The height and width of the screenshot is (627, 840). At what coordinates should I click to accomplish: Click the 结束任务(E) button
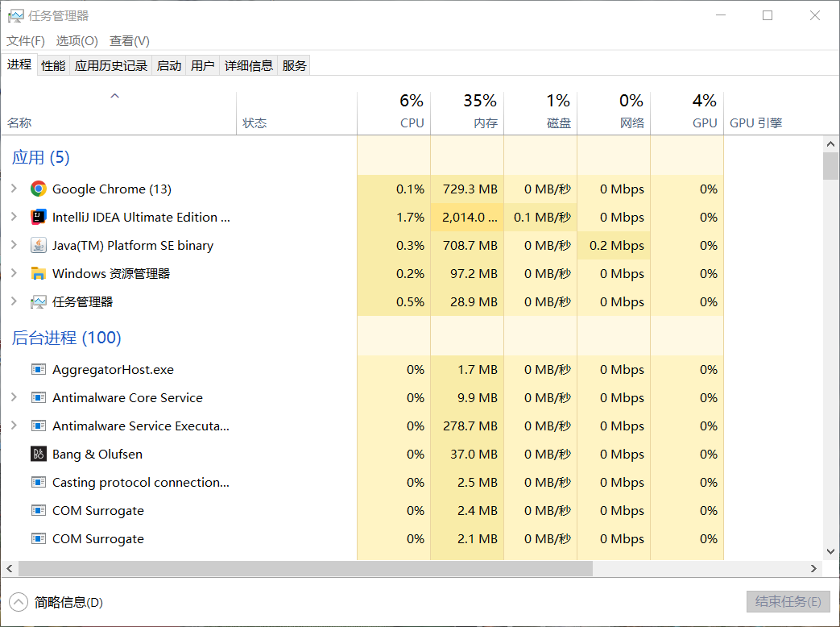point(786,602)
